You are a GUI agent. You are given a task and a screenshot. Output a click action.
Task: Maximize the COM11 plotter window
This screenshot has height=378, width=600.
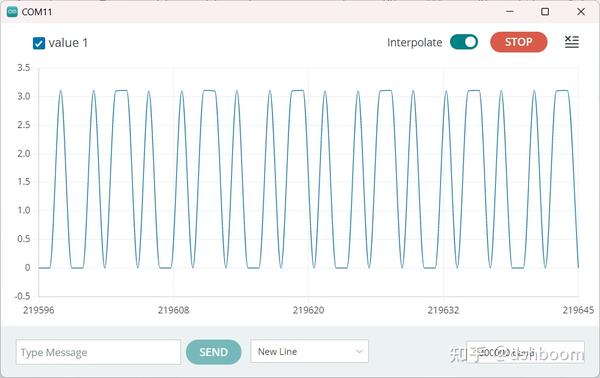(x=545, y=12)
